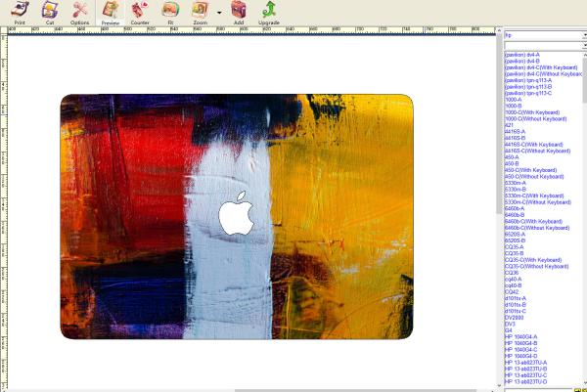Image resolution: width=587 pixels, height=392 pixels.
Task: Select the CQ42 model
Action: [x=512, y=291]
